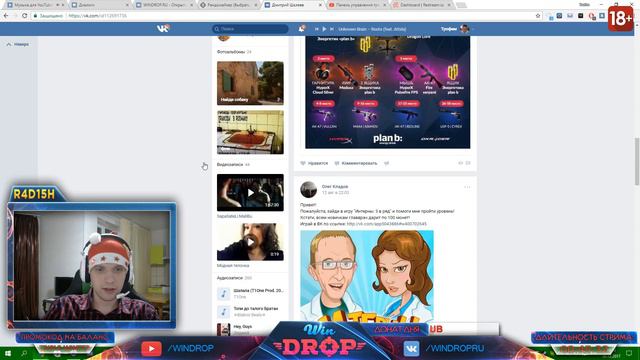Open the VK logo home link
The image size is (640, 360).
click(163, 29)
